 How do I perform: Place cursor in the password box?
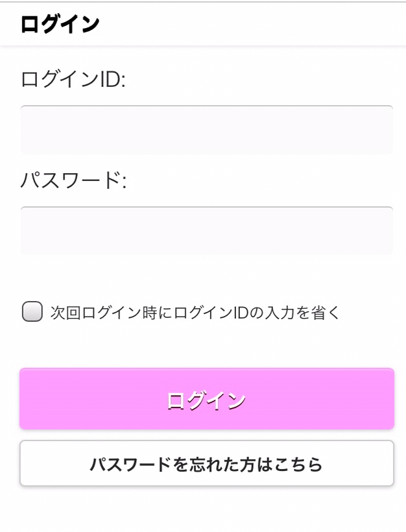click(x=206, y=231)
